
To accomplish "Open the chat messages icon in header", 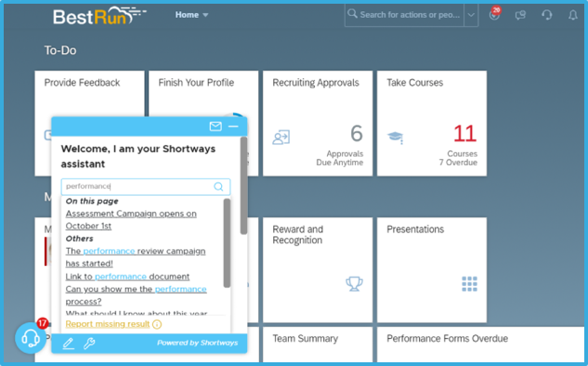I will pos(520,15).
